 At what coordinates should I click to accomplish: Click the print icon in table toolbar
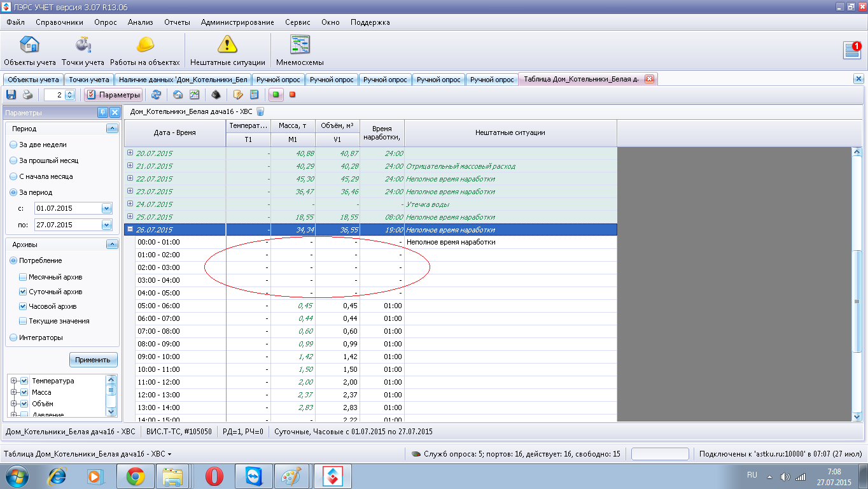click(x=27, y=95)
